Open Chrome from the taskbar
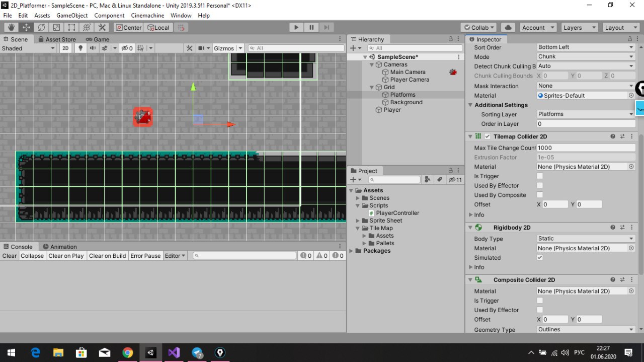 tap(127, 352)
